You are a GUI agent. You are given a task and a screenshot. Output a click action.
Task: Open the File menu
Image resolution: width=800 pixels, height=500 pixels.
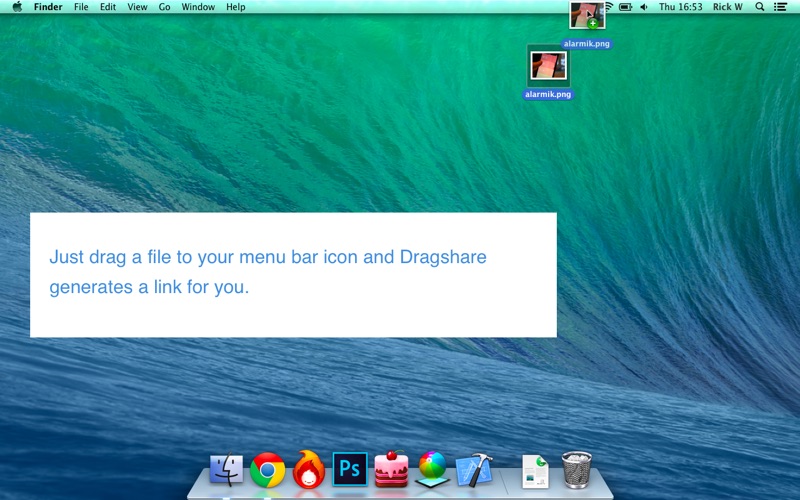[82, 7]
